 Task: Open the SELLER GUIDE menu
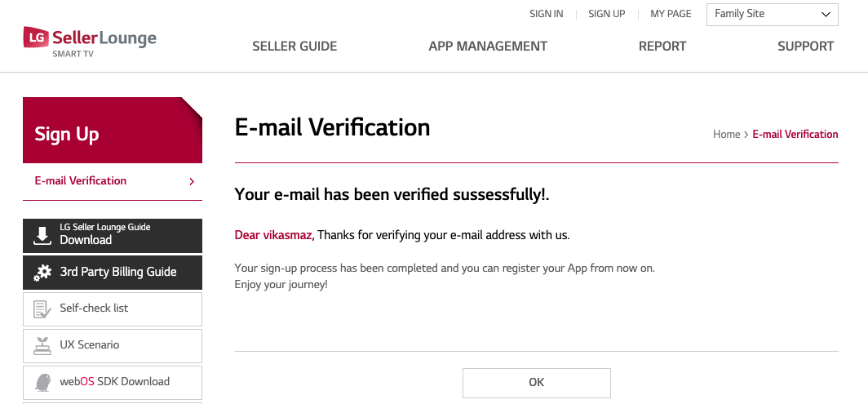coord(294,47)
